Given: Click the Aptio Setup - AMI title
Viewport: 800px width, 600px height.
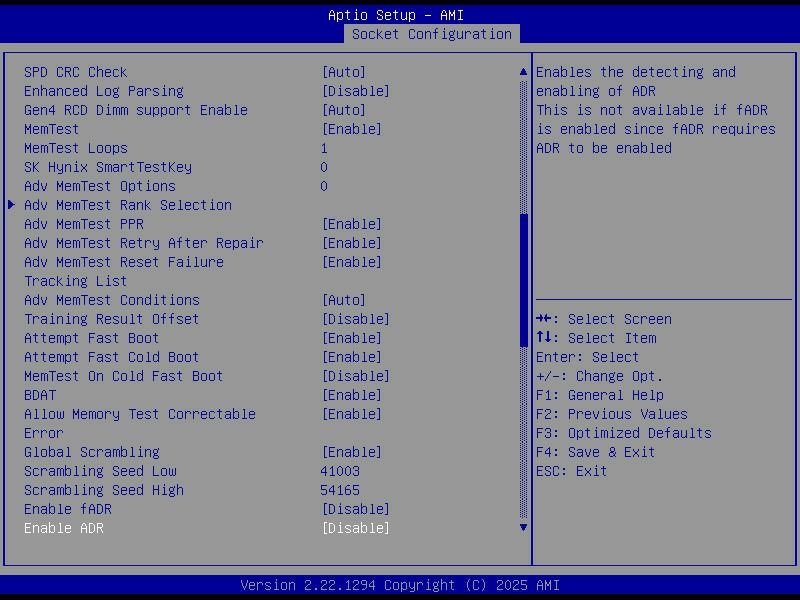Looking at the screenshot, I should pyautogui.click(x=396, y=15).
